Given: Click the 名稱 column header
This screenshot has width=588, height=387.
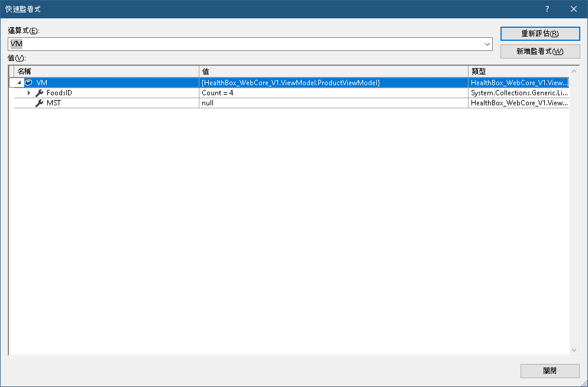Looking at the screenshot, I should coord(106,72).
